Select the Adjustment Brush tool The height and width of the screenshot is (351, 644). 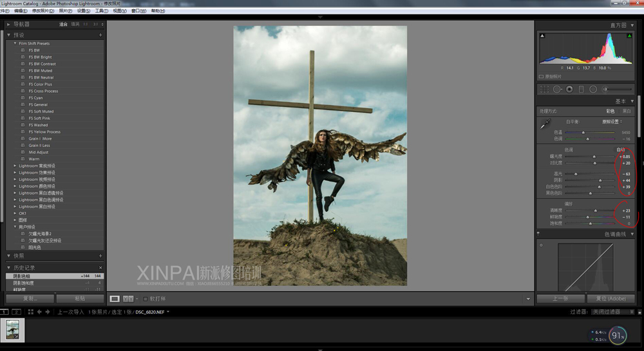(617, 89)
